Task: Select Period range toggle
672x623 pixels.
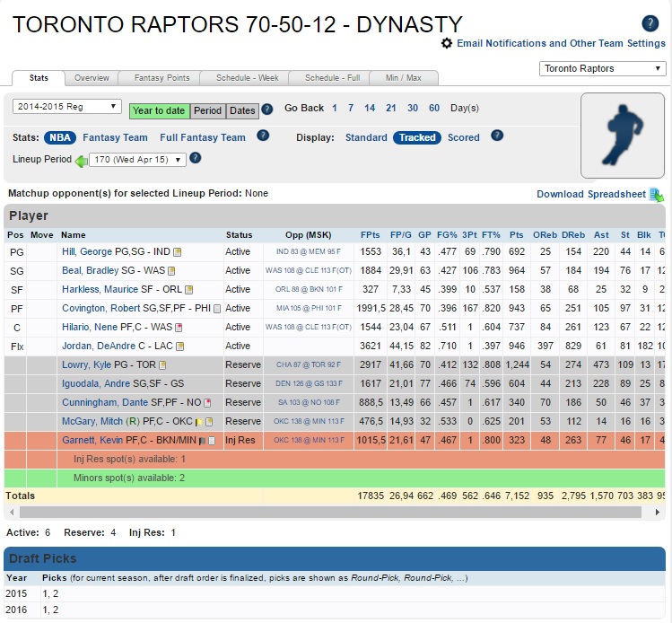Action: [207, 110]
